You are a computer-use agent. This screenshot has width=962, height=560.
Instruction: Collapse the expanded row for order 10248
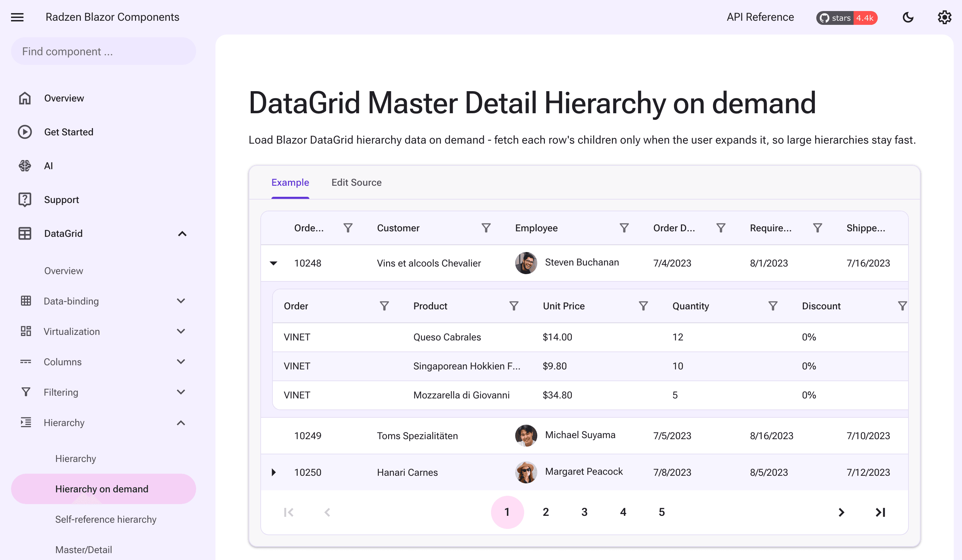[x=273, y=263]
